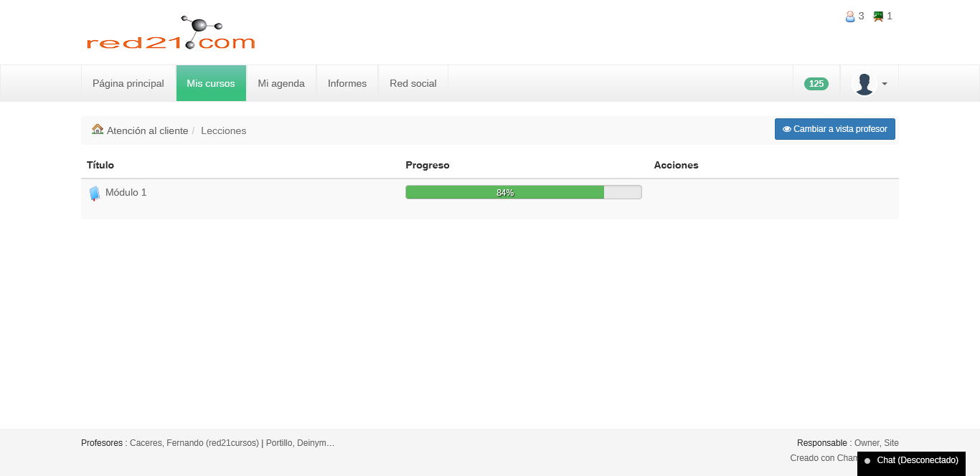Click the red21.com logo
Viewport: 980px width, 476px height.
tap(171, 33)
